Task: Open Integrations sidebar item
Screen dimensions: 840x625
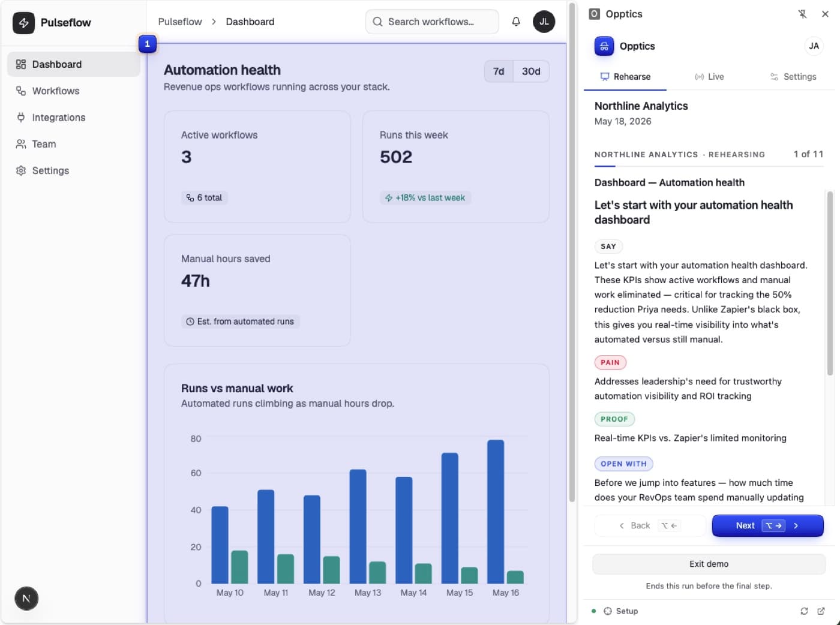Action: pos(74,118)
